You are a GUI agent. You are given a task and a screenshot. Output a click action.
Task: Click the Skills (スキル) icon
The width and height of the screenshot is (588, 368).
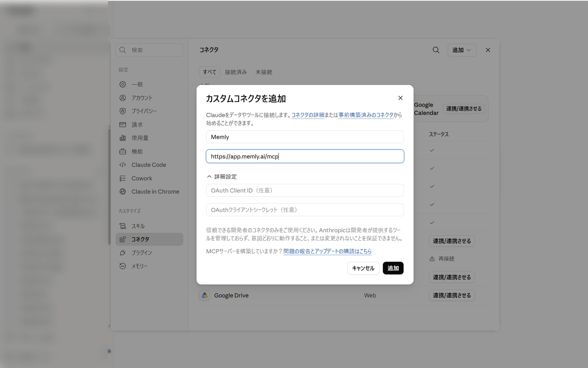pyautogui.click(x=123, y=226)
